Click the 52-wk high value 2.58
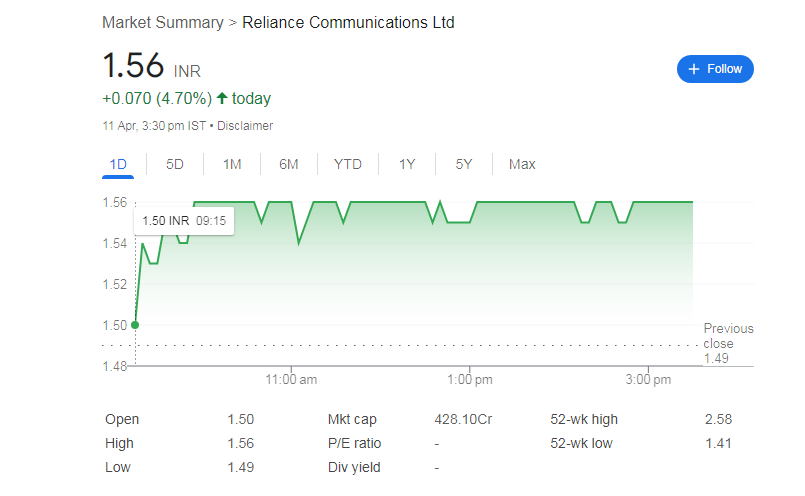 click(718, 419)
